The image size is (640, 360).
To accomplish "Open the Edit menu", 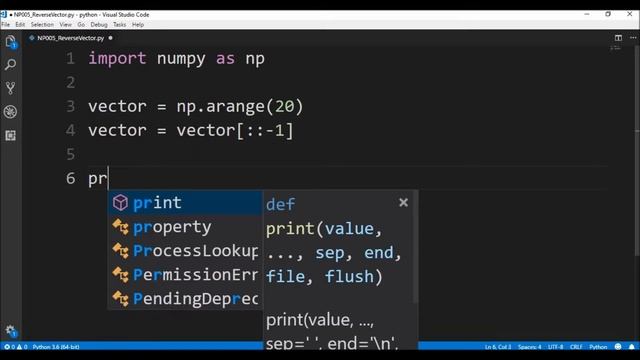I will click(20, 24).
